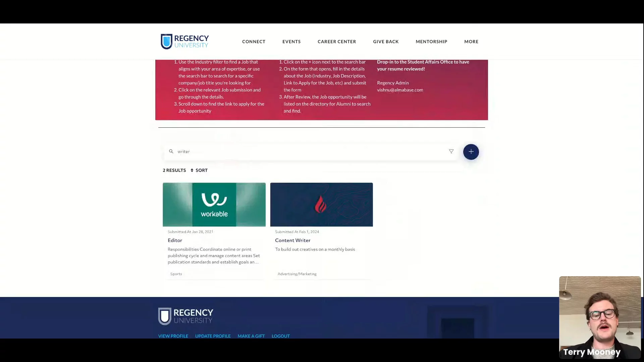The height and width of the screenshot is (362, 644).
Task: Open the filter funnel icon in the search bar
Action: (x=451, y=152)
